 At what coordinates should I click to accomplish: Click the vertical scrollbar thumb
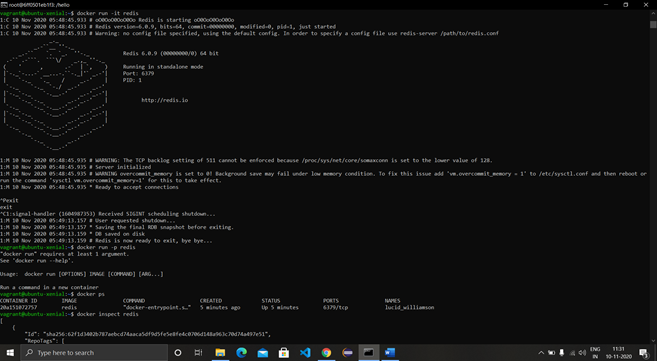coord(653,24)
